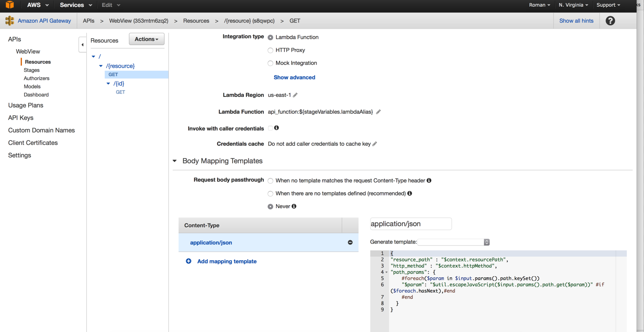Open the help question mark
The width and height of the screenshot is (644, 332).
point(610,20)
